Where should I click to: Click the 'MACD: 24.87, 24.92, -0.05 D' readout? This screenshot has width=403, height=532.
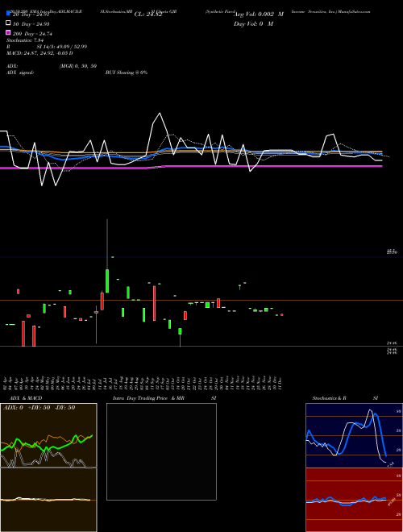39,53
